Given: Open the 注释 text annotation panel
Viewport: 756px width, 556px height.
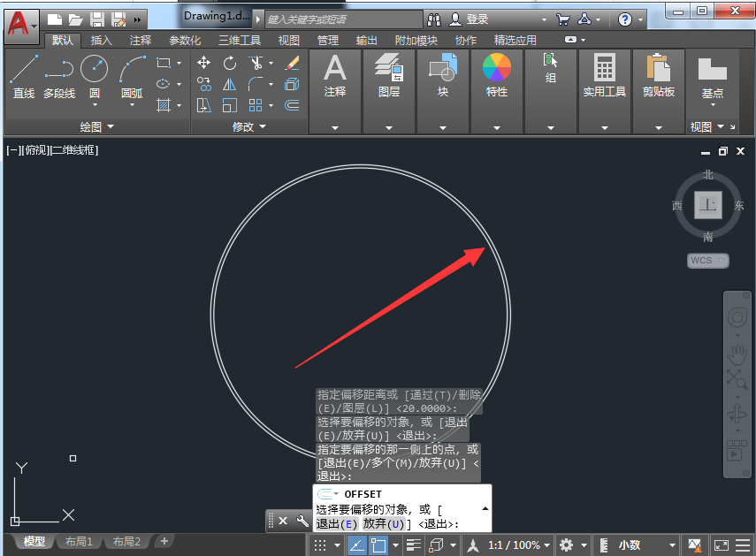Looking at the screenshot, I should 335,76.
